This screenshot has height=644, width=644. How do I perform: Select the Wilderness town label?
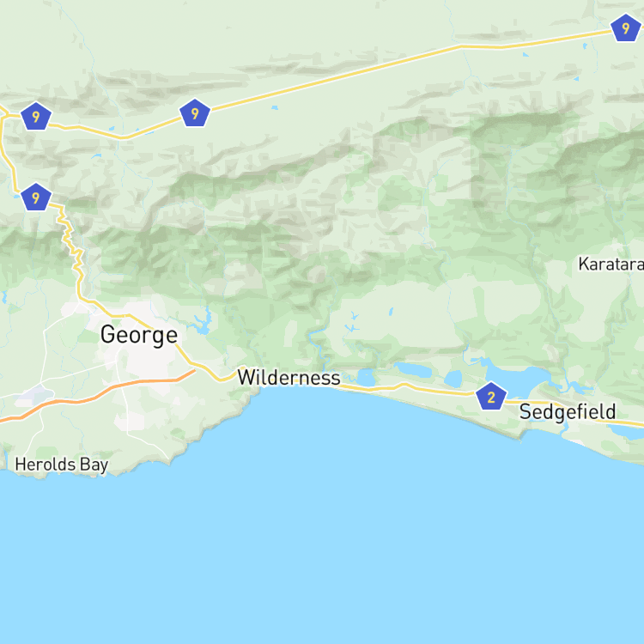(x=289, y=378)
